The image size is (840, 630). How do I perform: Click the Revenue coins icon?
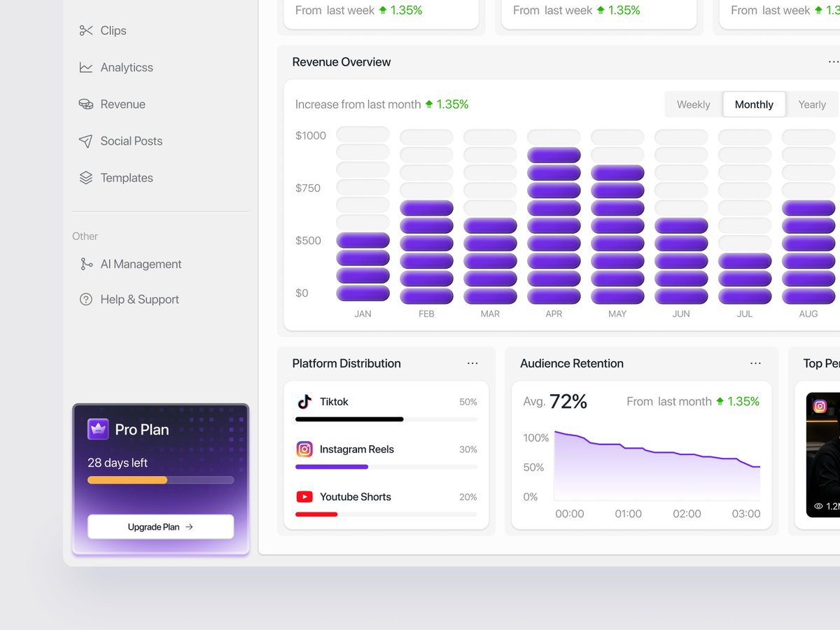pos(86,104)
